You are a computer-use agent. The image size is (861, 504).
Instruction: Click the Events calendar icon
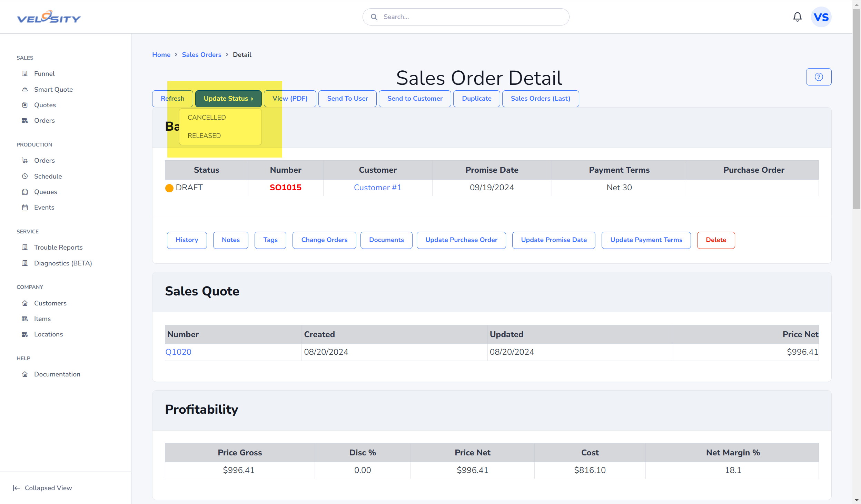[x=25, y=207]
